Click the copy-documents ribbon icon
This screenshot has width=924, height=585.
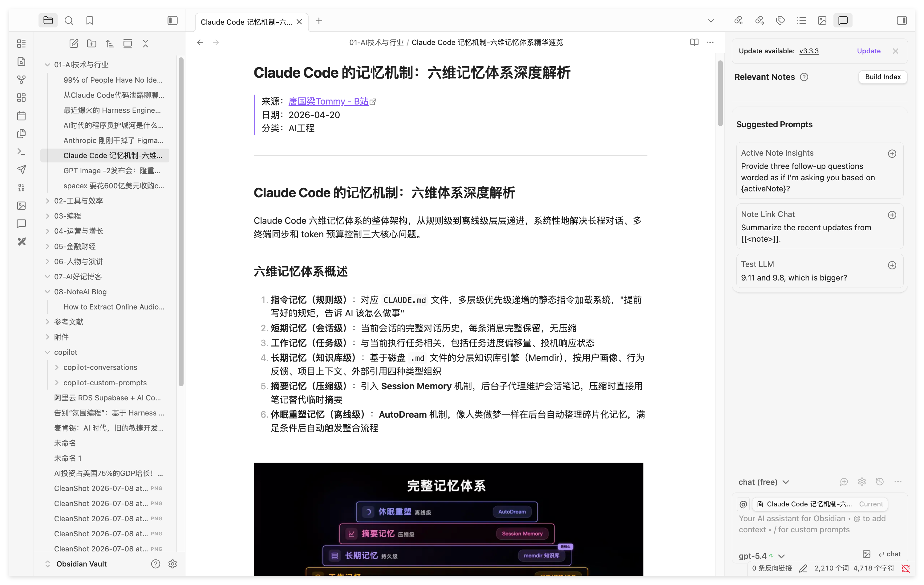point(22,134)
